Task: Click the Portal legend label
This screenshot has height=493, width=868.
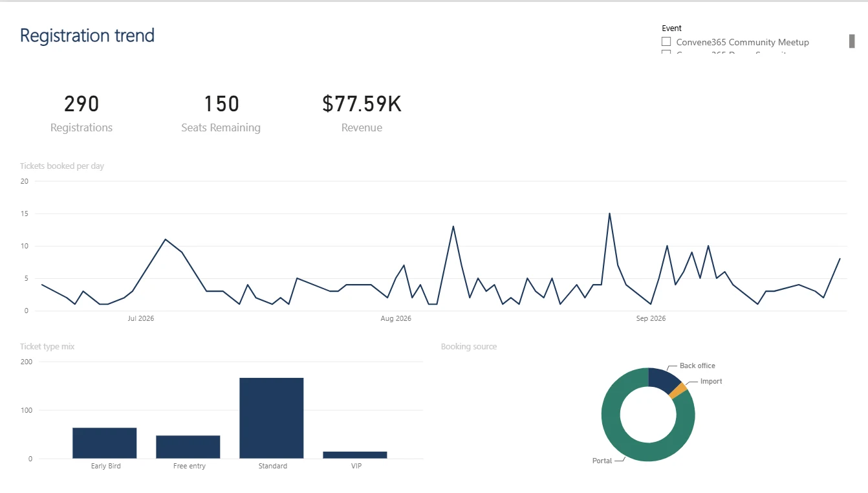Action: (x=602, y=461)
